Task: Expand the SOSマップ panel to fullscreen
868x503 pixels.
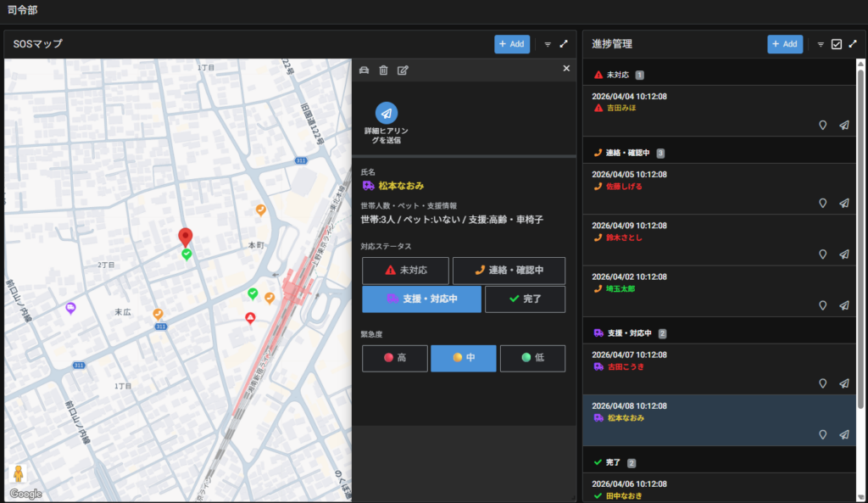Action: pos(564,44)
